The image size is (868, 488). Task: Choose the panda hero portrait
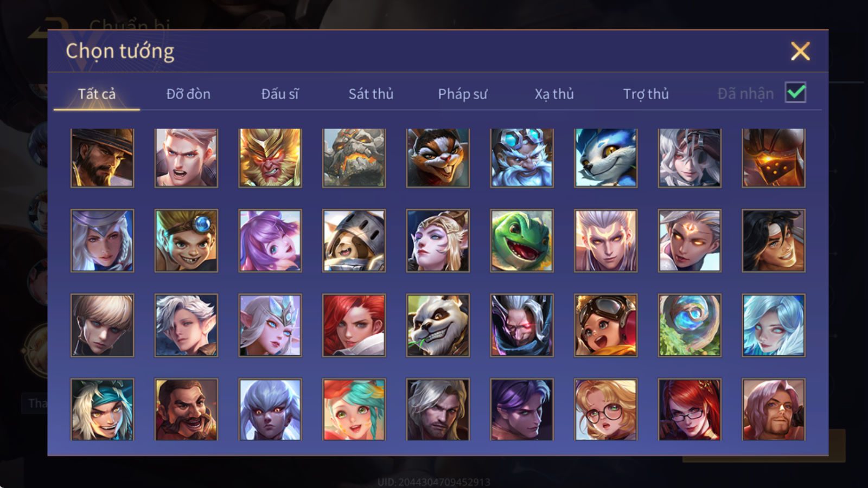[x=438, y=325]
